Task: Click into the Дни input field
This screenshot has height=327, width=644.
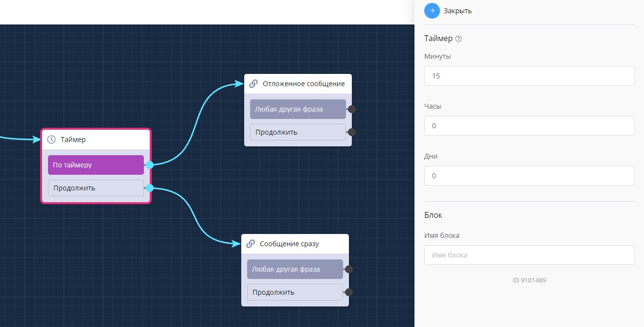Action: coord(529,176)
